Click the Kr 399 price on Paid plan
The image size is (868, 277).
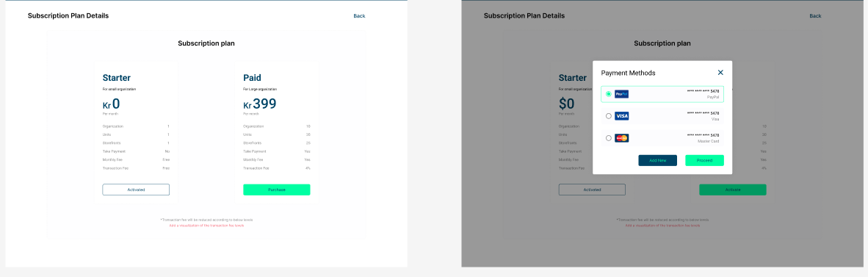tap(260, 104)
